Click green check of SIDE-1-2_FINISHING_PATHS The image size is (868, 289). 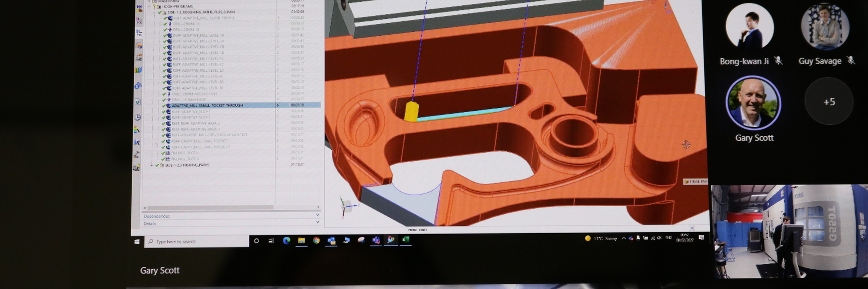pyautogui.click(x=157, y=165)
